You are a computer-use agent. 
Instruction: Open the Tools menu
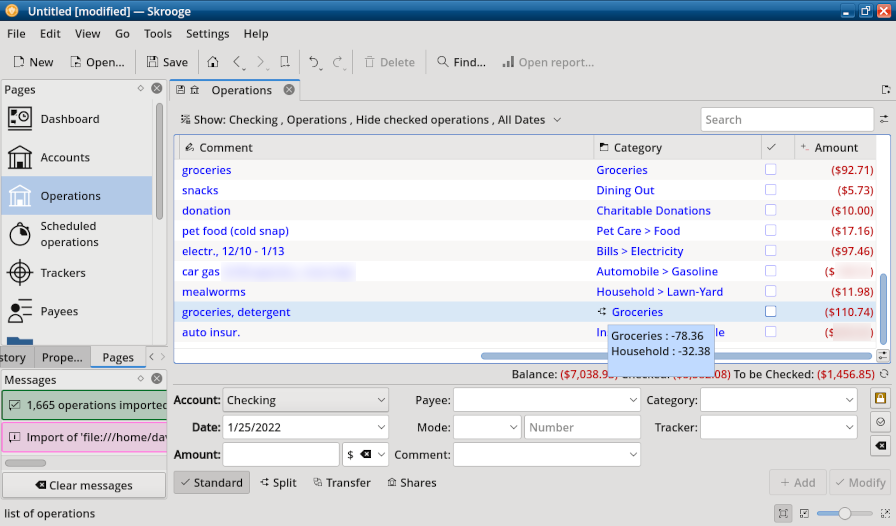(157, 34)
